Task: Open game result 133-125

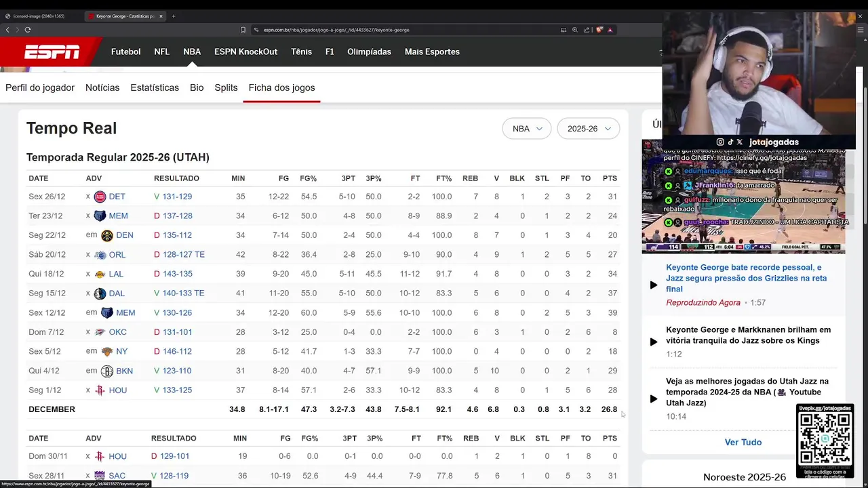Action: [x=176, y=390]
